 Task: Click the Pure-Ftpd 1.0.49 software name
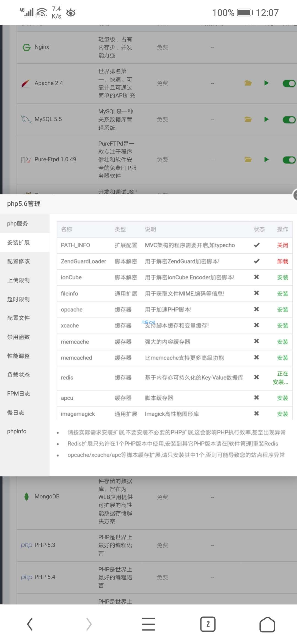click(55, 159)
